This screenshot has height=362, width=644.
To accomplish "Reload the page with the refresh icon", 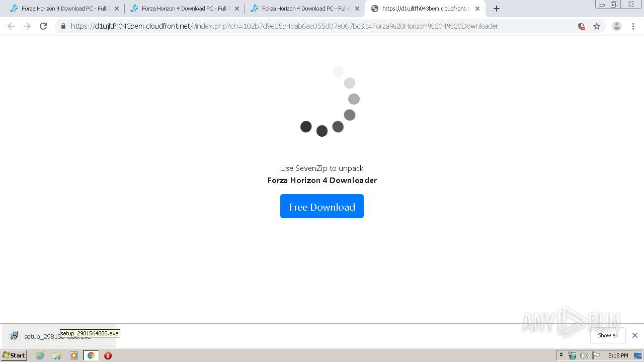I will tap(43, 26).
